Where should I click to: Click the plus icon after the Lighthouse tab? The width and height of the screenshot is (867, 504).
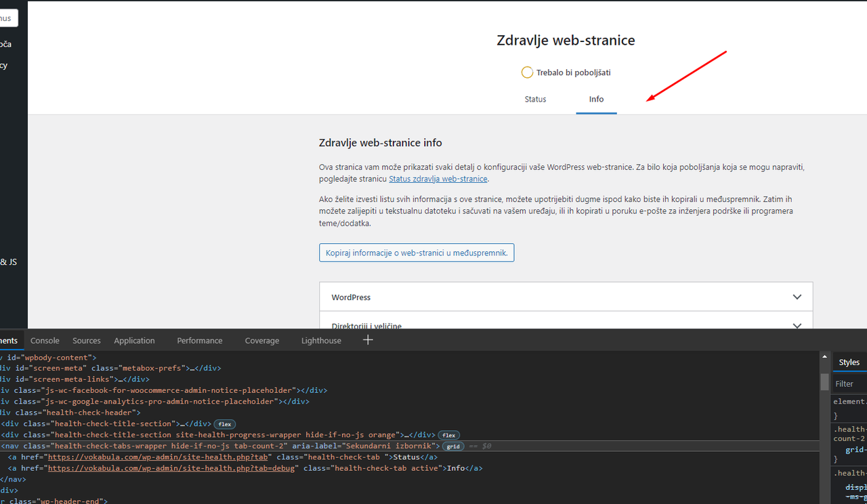tap(368, 340)
